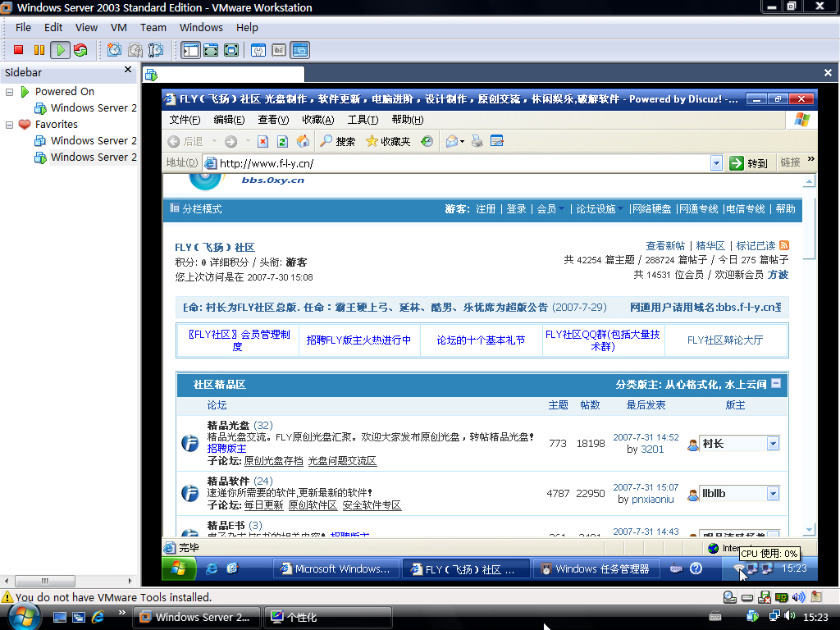Collapse the 社区精品区 section toggle

coord(776,384)
